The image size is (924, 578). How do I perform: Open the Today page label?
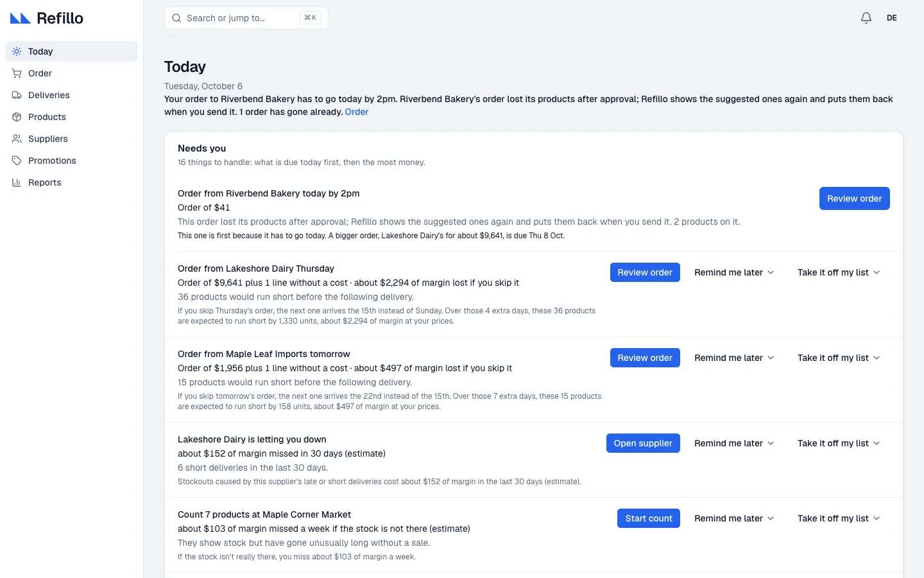tap(40, 51)
